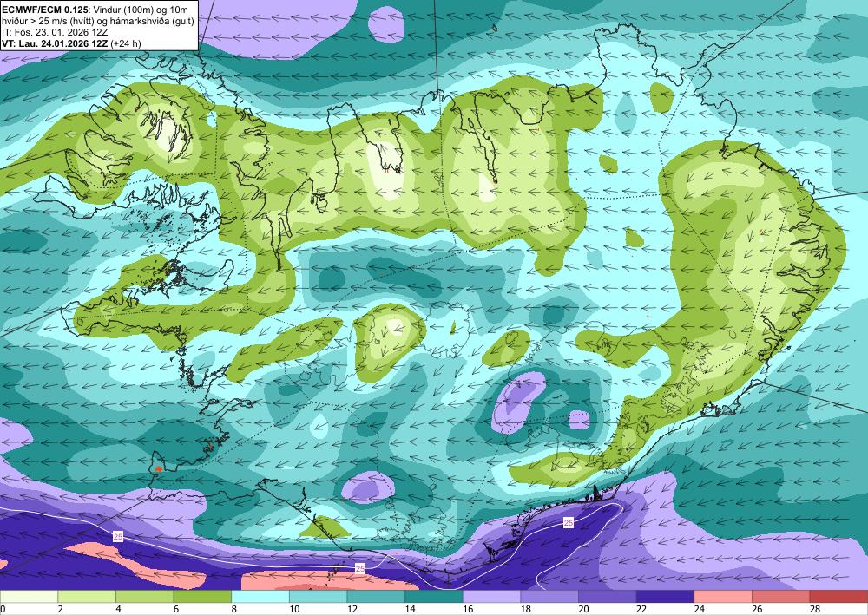Click the legend scale value '20'

[x=583, y=609]
